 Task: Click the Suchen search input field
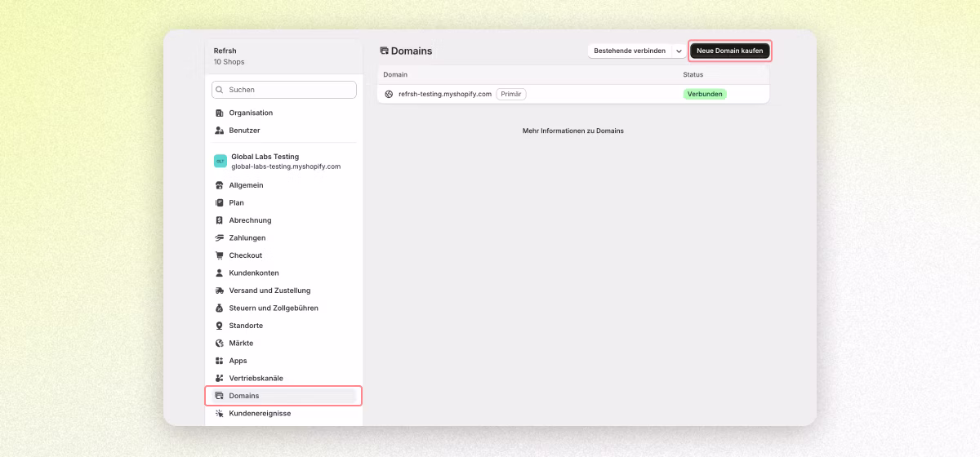(x=283, y=90)
